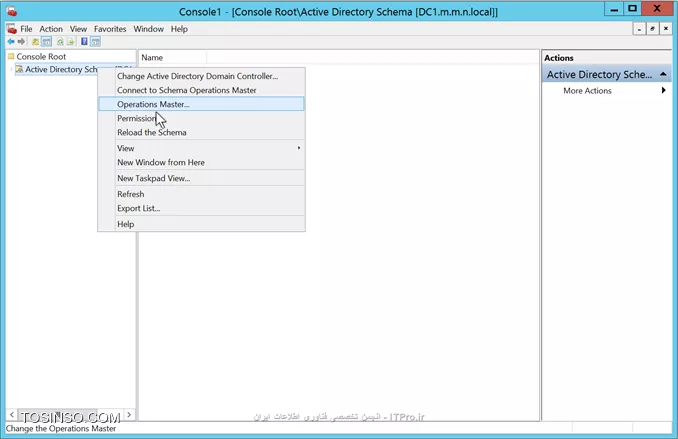Screen dimensions: 678x439
Task: Minimize the inner console child window
Action: point(639,29)
